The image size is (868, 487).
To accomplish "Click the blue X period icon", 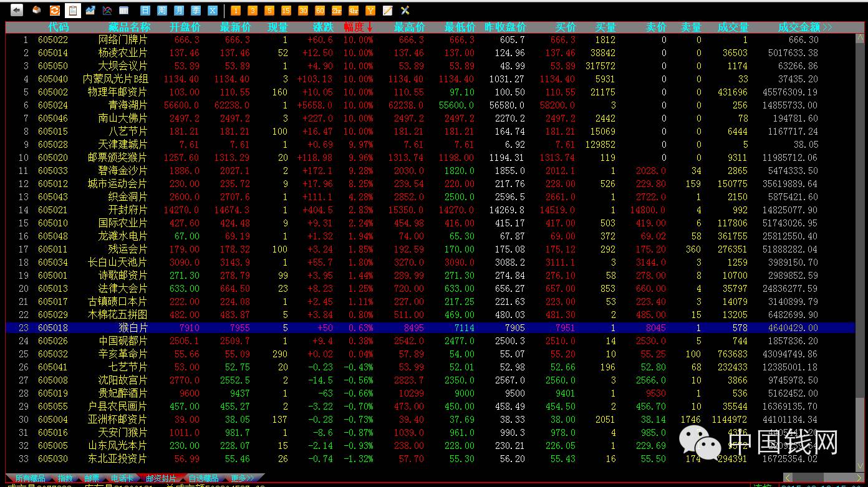I will coord(213,11).
